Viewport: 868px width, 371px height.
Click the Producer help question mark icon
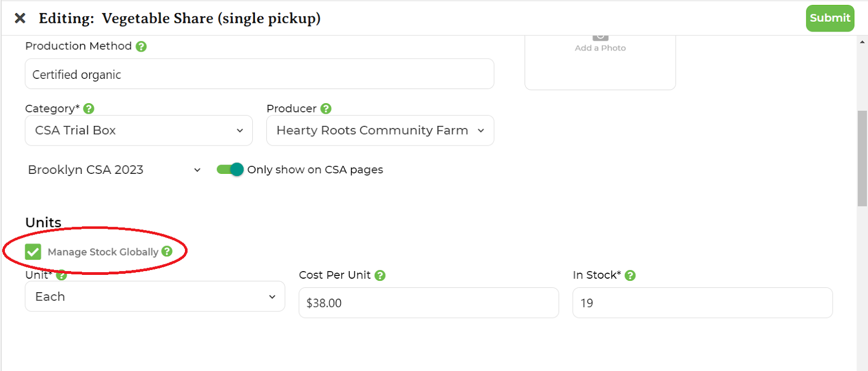pyautogui.click(x=326, y=109)
